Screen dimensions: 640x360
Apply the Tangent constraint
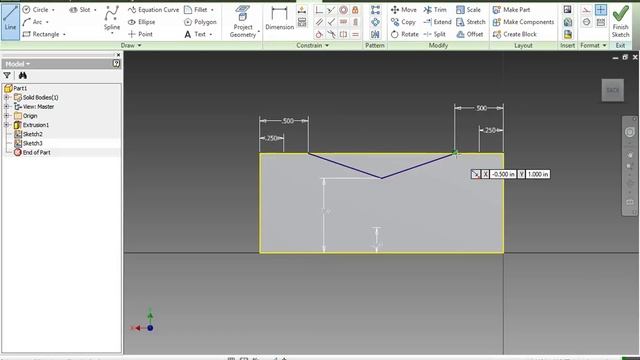point(319,35)
